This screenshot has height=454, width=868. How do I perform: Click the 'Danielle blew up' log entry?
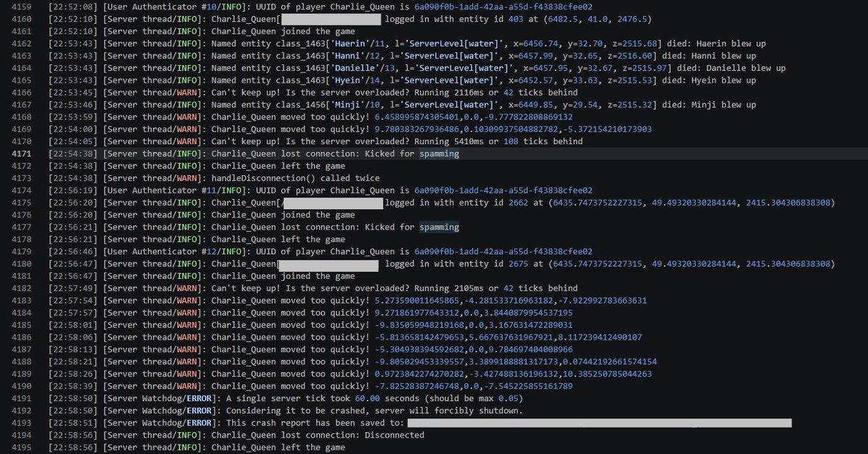pyautogui.click(x=417, y=68)
